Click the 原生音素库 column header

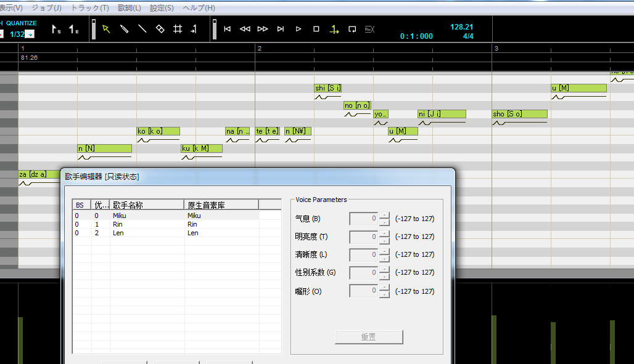(x=221, y=205)
